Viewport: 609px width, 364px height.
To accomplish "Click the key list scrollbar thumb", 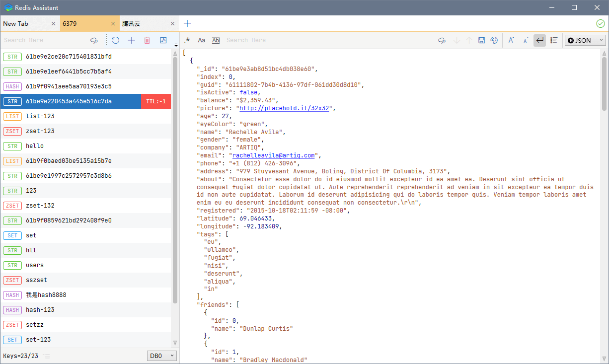I will 175,180.
